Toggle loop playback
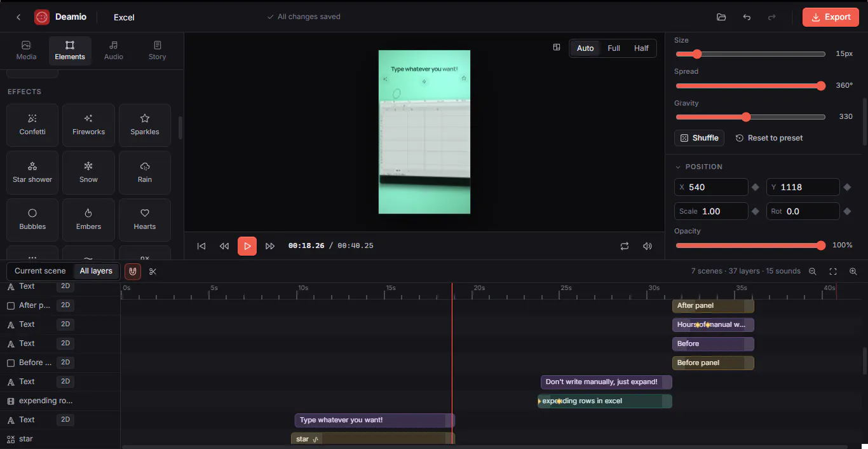Screen dimensions: 868x449 tap(625, 246)
